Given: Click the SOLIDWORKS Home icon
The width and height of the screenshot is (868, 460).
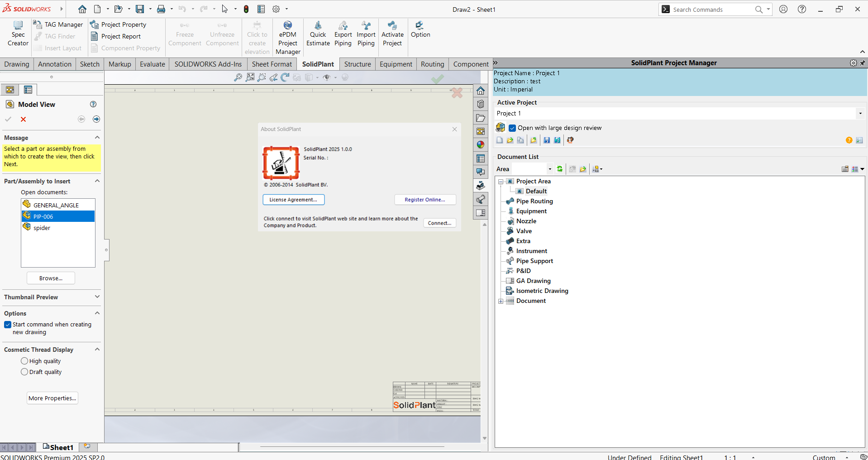Looking at the screenshot, I should point(82,9).
